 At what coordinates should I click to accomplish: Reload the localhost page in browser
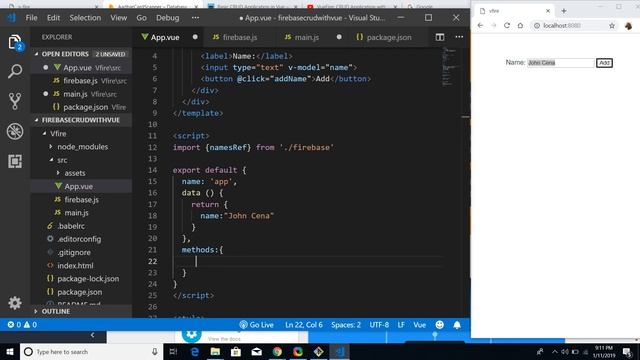507,25
